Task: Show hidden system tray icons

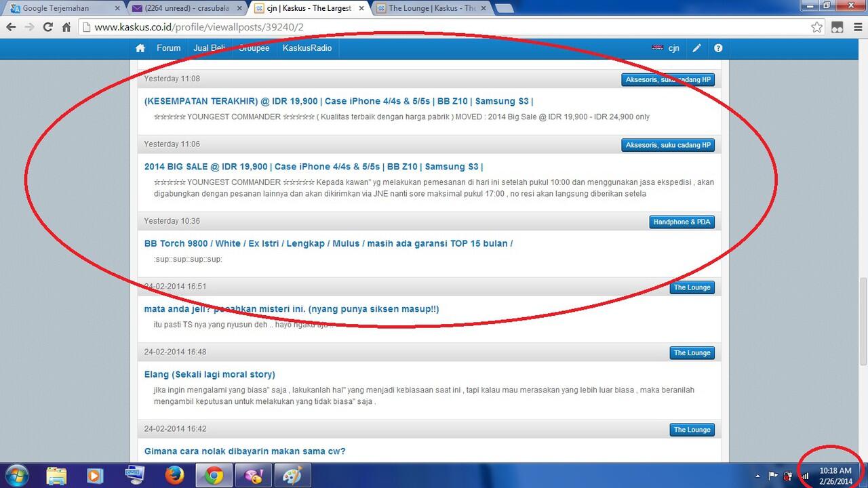Action: [758, 476]
